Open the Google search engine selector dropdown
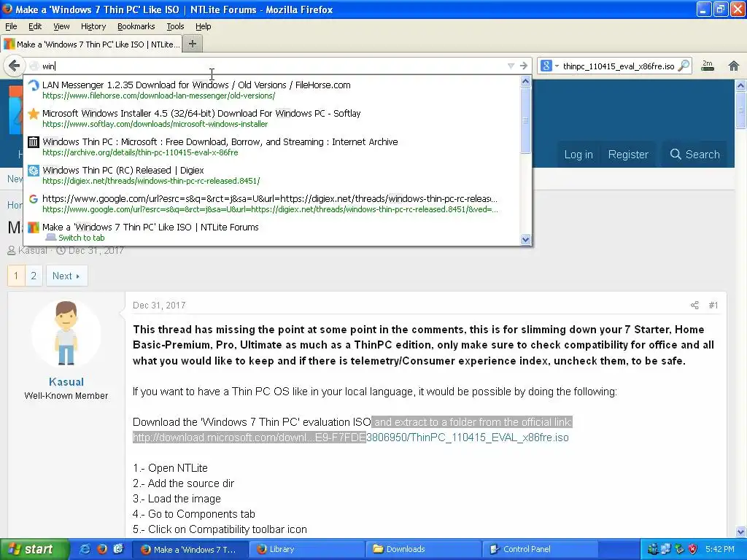This screenshot has height=560, width=747. pyautogui.click(x=549, y=66)
